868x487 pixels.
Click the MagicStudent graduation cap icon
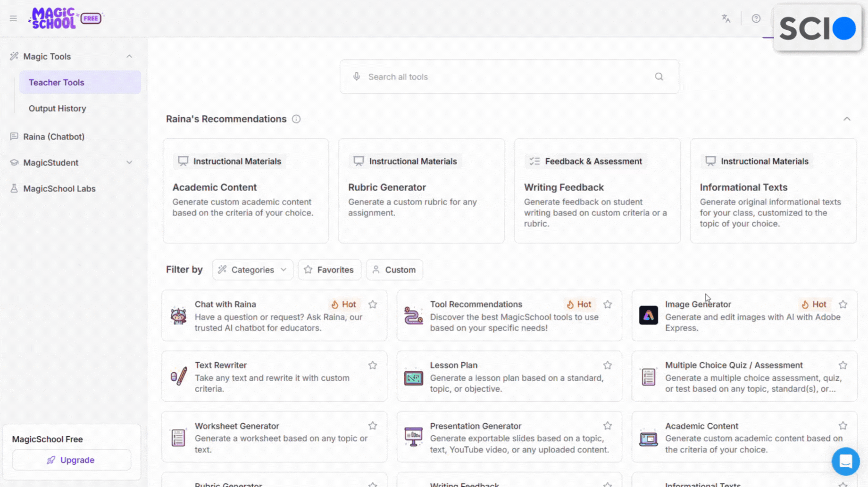tap(14, 162)
